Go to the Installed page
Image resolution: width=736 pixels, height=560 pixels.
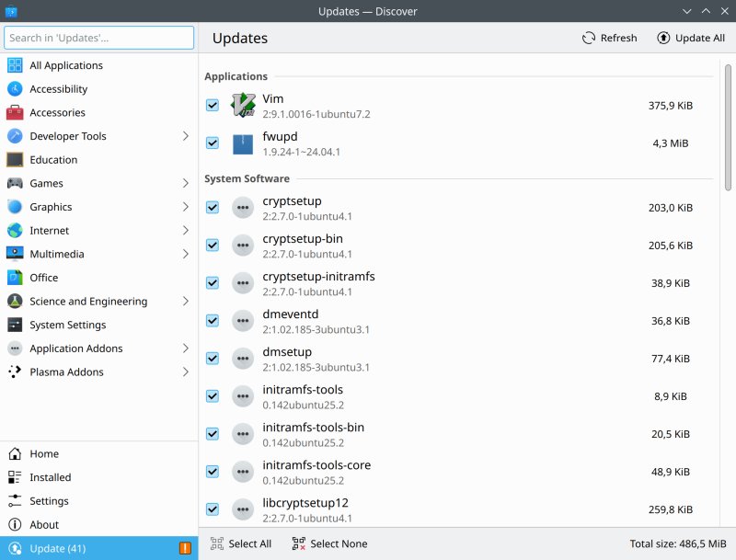(x=50, y=477)
